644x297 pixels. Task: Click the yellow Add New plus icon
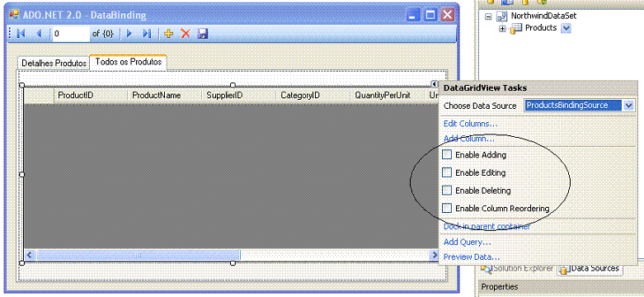pyautogui.click(x=168, y=34)
